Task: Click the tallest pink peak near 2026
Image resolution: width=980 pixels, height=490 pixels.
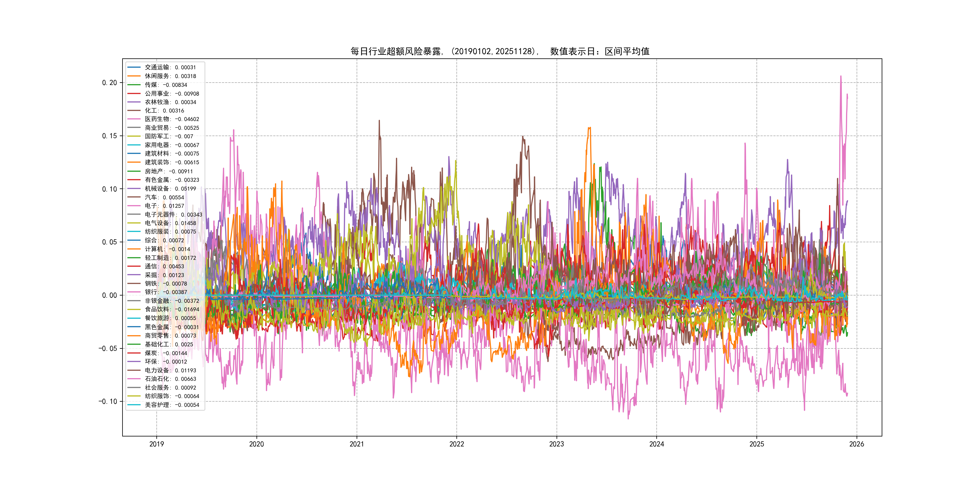Action: coord(841,77)
